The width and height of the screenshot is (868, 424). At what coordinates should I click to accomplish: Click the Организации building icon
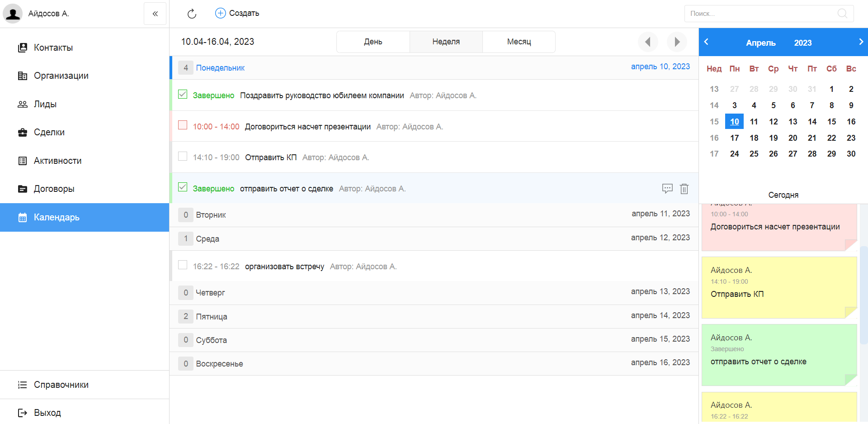(x=23, y=76)
